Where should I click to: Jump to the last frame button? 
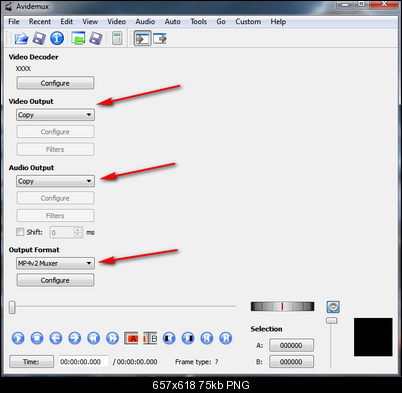tap(226, 338)
